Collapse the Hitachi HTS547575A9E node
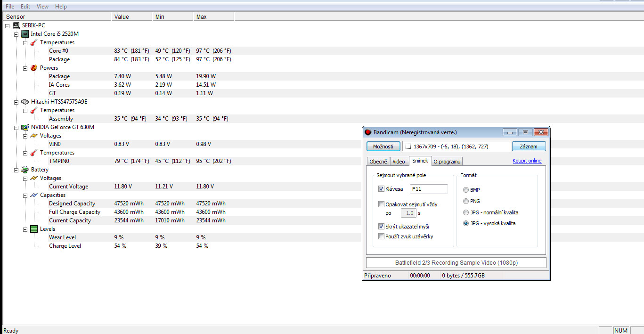 pyautogui.click(x=16, y=102)
